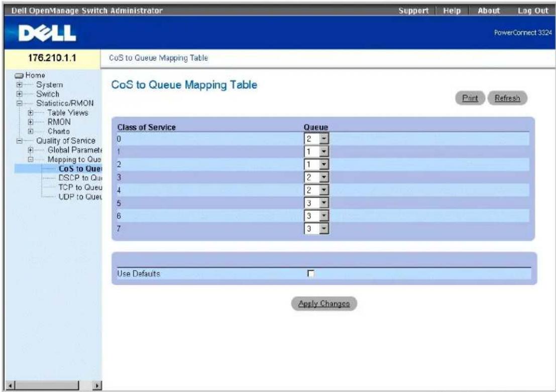Open the Help menu link
The height and width of the screenshot is (392, 556).
pos(452,11)
